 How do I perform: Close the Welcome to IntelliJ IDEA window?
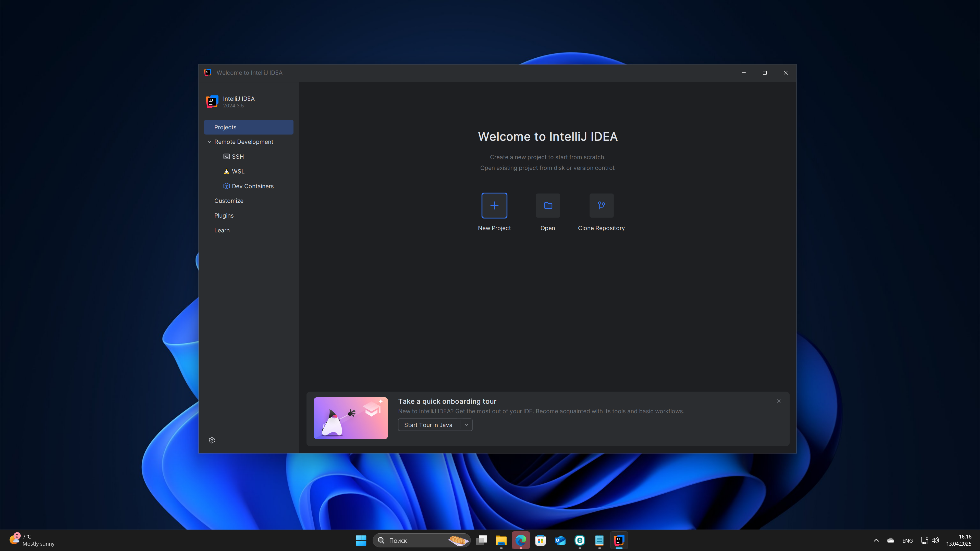[x=786, y=73]
